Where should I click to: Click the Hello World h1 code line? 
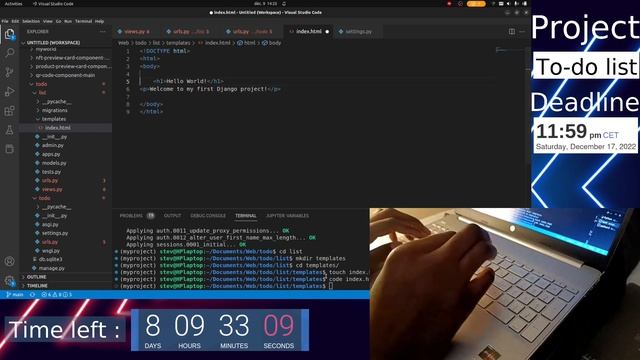[188, 81]
